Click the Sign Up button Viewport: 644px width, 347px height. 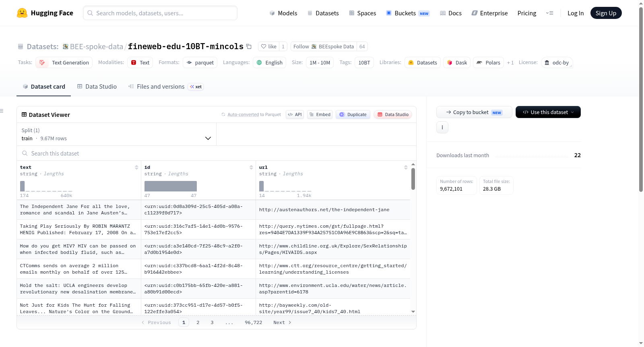pos(606,13)
